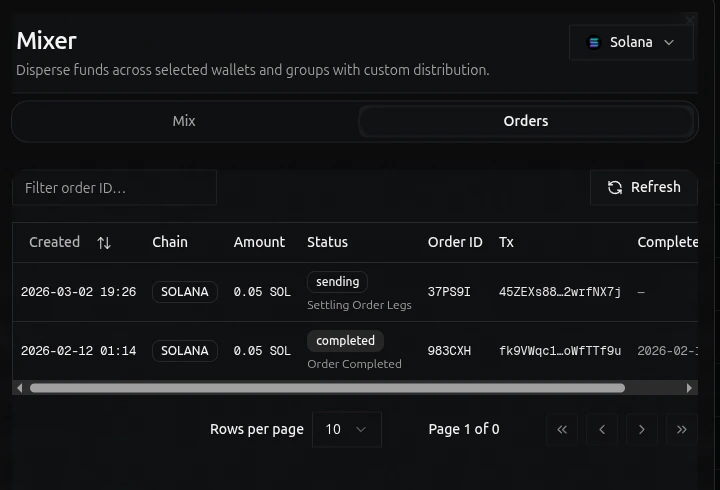Click the Solana logo icon
This screenshot has height=490, width=720.
594,42
